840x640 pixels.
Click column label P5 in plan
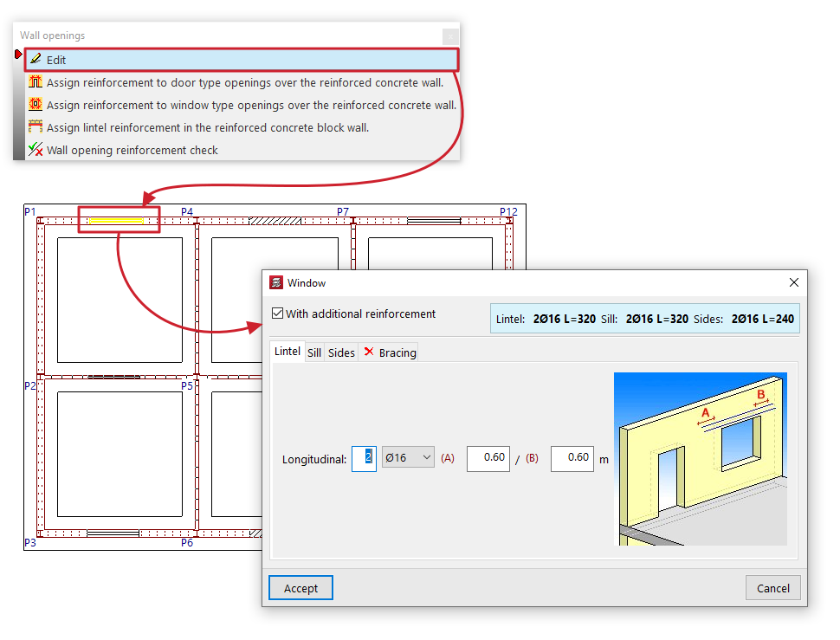(x=187, y=385)
